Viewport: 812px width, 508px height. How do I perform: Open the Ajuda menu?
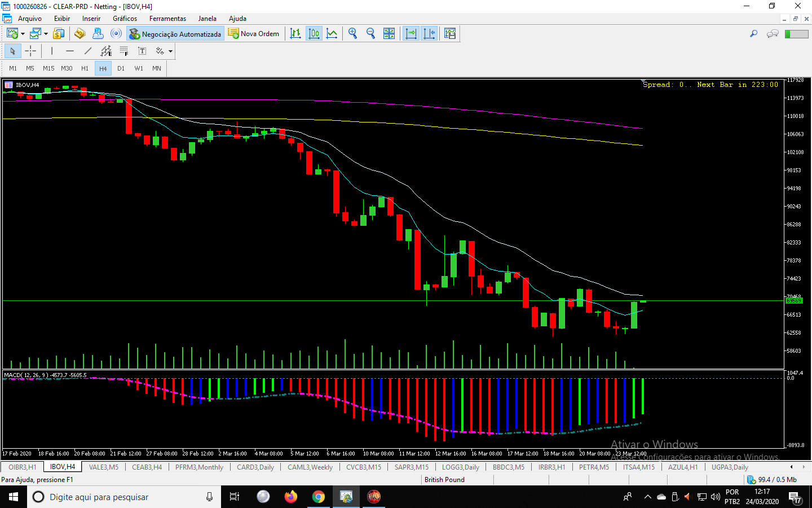click(x=237, y=19)
